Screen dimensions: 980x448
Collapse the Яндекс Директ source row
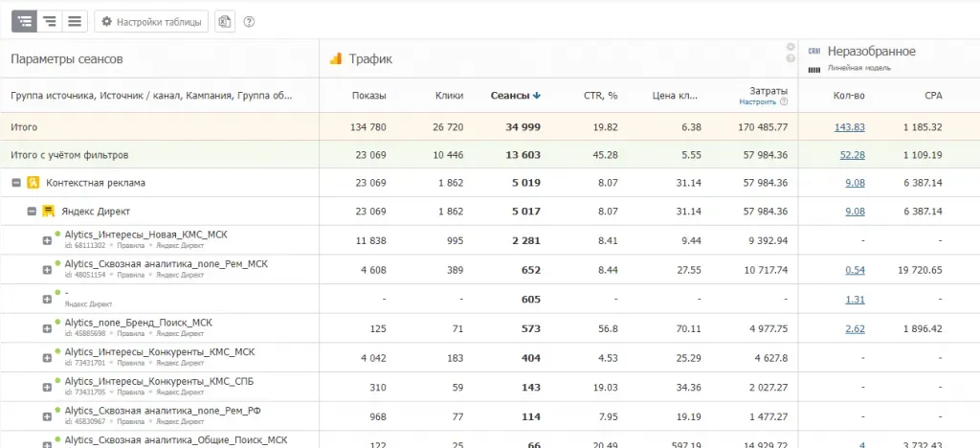32,212
